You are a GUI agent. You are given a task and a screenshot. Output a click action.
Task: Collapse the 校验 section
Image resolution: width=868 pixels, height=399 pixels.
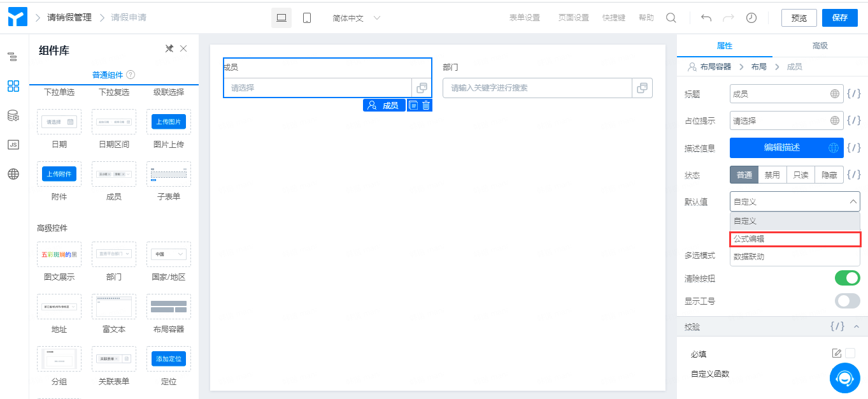857,326
